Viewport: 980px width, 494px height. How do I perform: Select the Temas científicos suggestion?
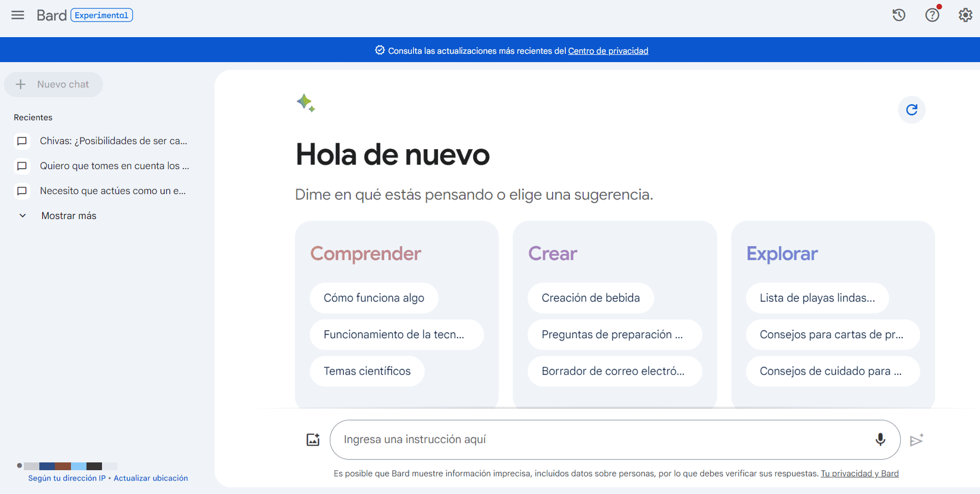click(x=367, y=371)
